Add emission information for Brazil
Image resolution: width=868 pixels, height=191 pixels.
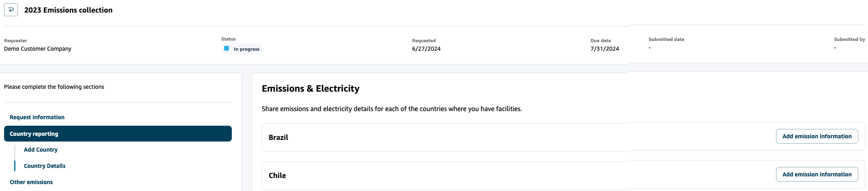[817, 136]
